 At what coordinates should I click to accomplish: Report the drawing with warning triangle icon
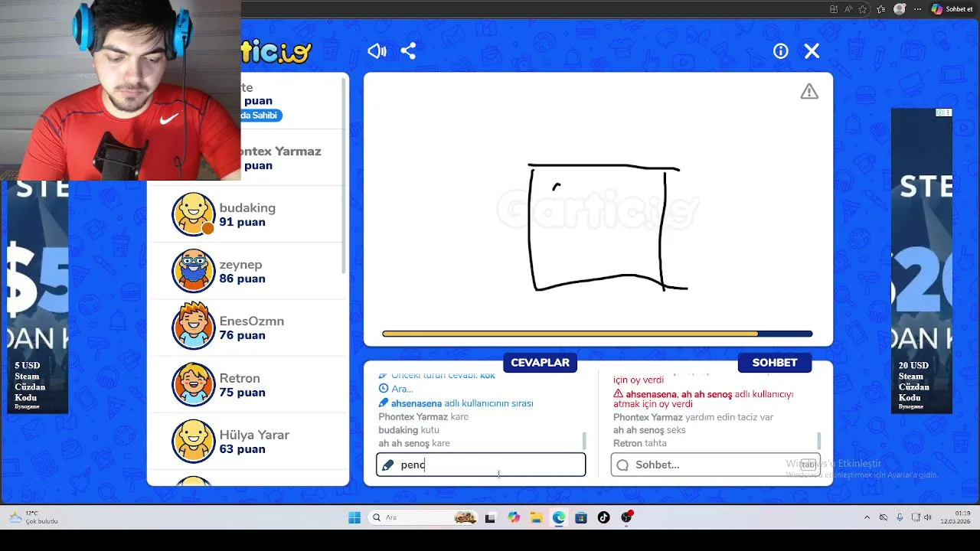point(809,92)
